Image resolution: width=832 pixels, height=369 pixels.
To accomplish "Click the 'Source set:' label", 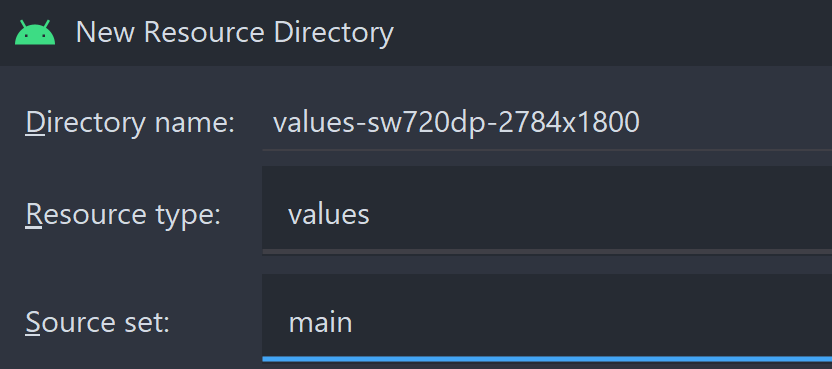I will [98, 322].
